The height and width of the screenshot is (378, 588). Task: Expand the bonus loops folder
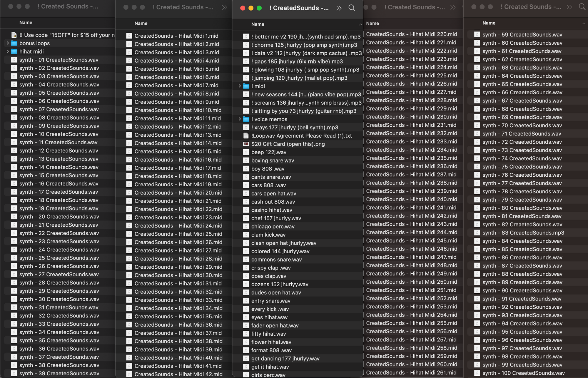click(8, 43)
